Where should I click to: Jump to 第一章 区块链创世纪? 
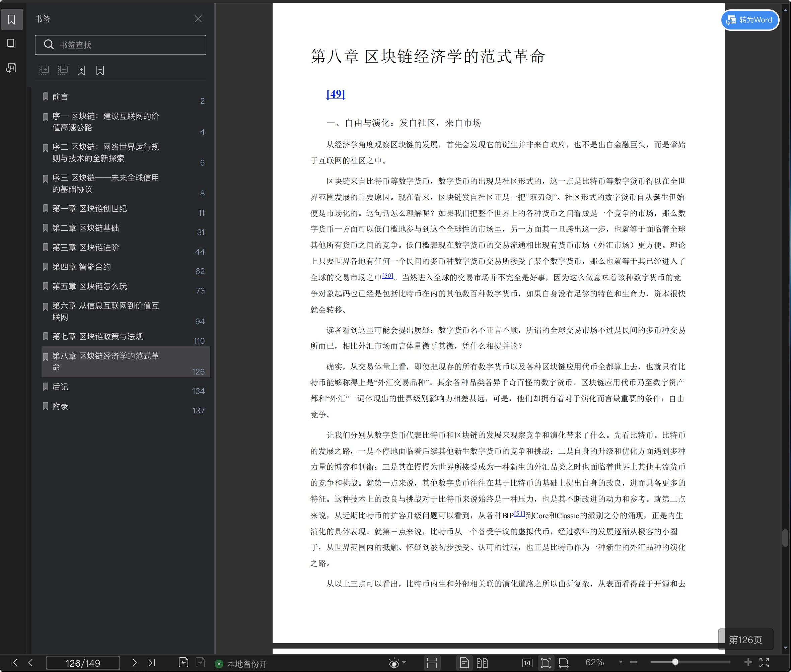pyautogui.click(x=126, y=209)
